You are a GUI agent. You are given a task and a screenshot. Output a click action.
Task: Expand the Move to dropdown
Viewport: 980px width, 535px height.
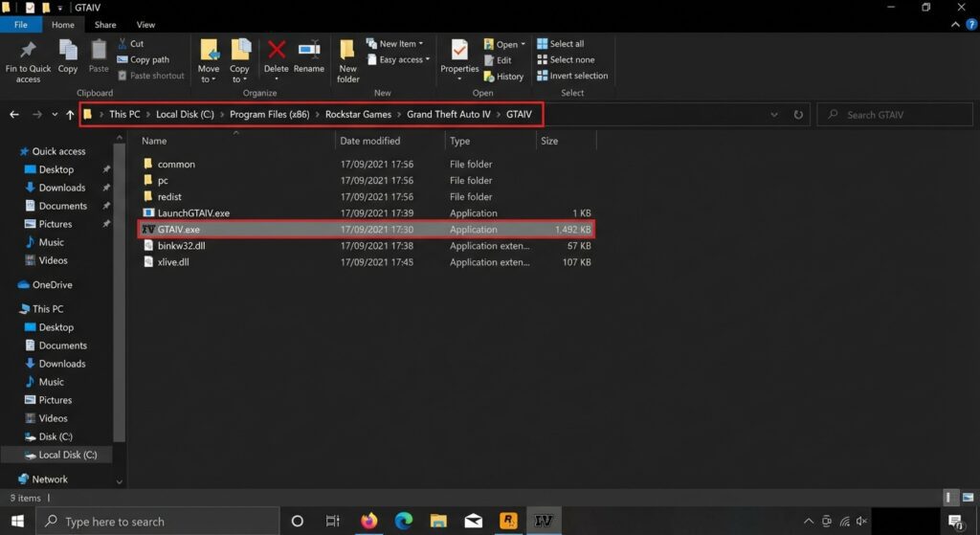[208, 79]
